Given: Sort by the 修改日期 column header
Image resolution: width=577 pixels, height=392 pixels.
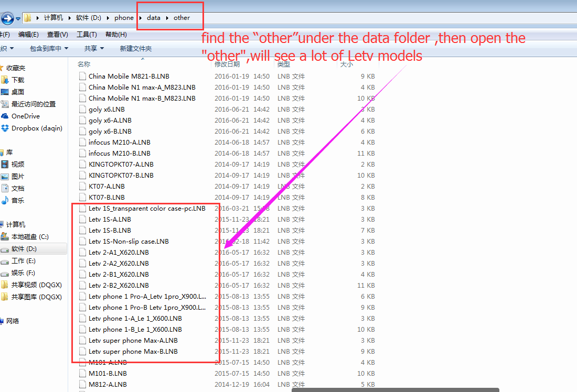Looking at the screenshot, I should pyautogui.click(x=227, y=64).
